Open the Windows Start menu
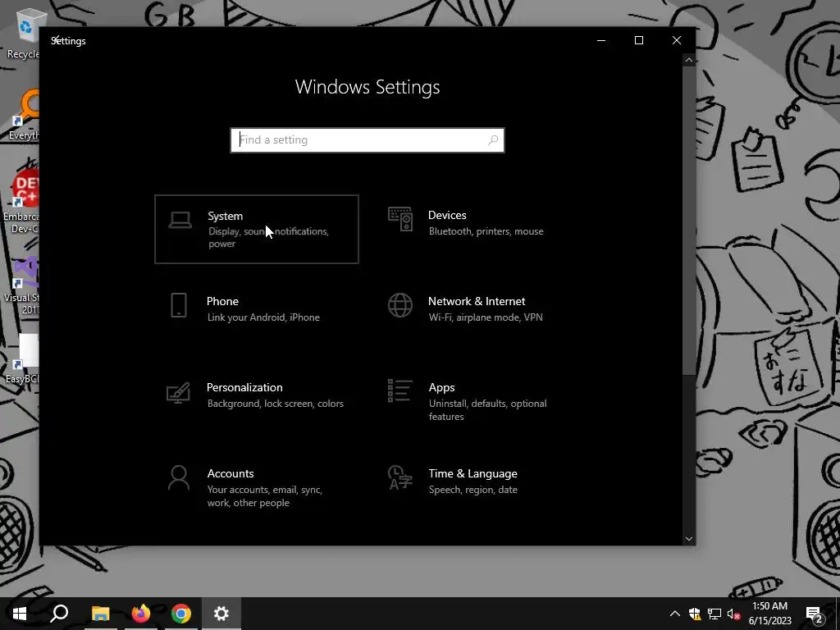 click(20, 614)
